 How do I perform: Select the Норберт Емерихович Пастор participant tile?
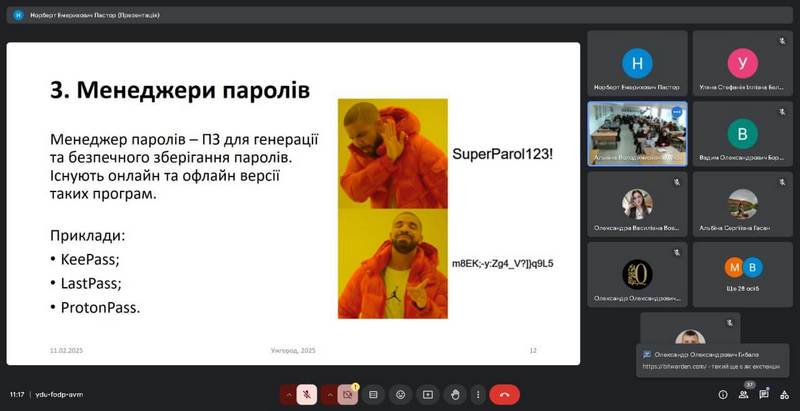click(x=637, y=63)
